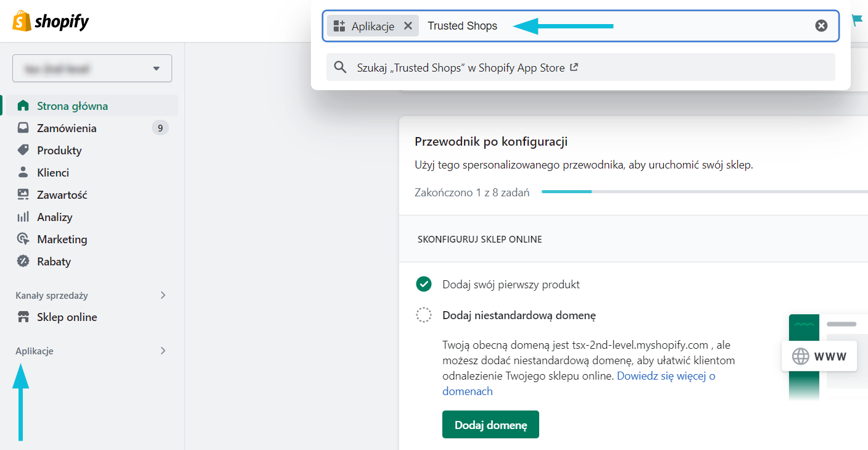Click the Produkty tag icon

(23, 150)
